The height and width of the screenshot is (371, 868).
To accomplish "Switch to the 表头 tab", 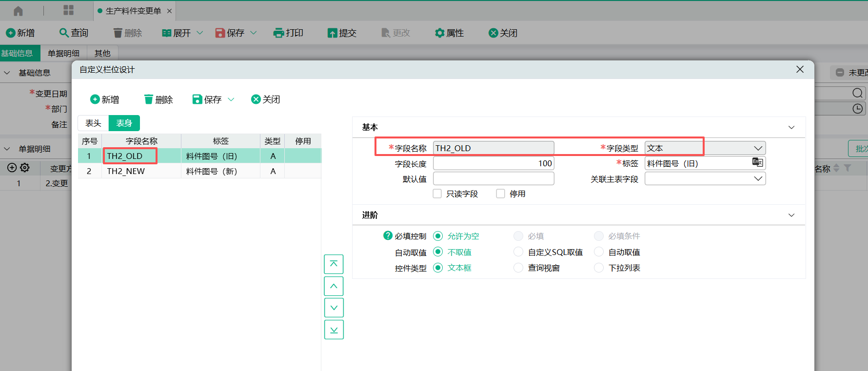I will pos(93,123).
